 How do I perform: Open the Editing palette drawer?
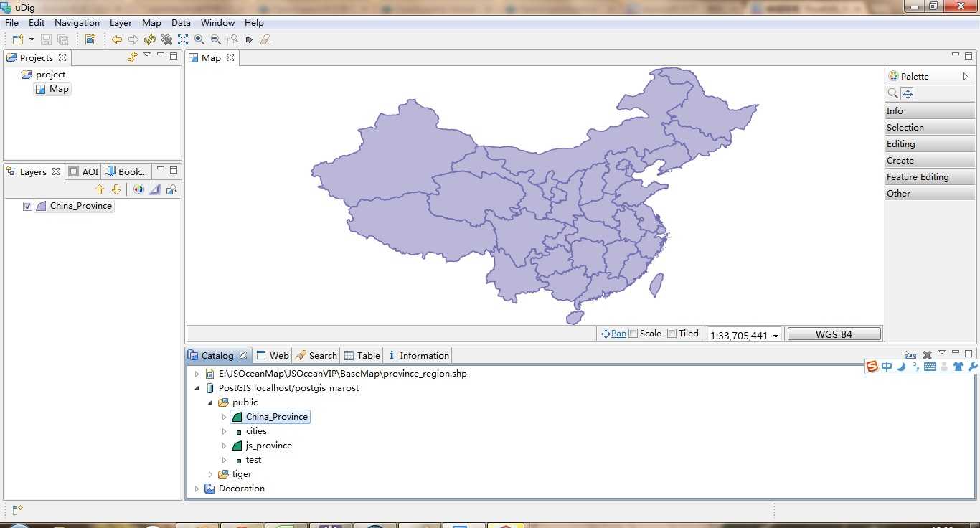pyautogui.click(x=930, y=143)
